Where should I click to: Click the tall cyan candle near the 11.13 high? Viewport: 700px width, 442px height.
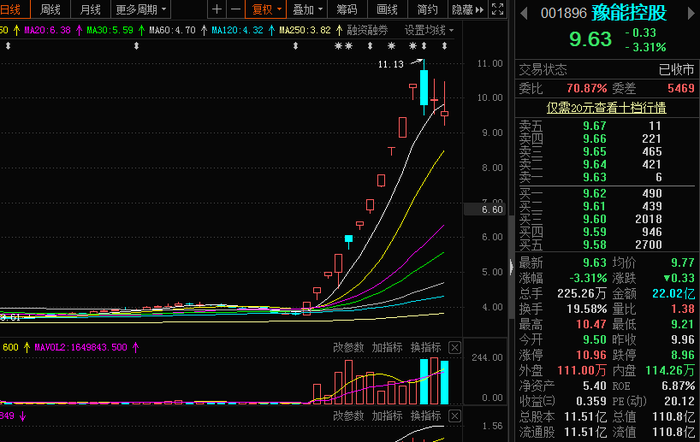424,87
